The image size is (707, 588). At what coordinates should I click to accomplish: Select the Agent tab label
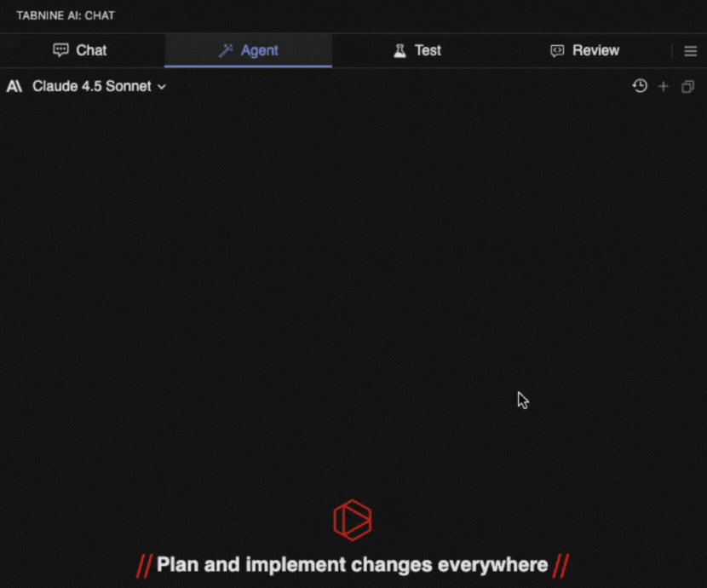pyautogui.click(x=259, y=50)
